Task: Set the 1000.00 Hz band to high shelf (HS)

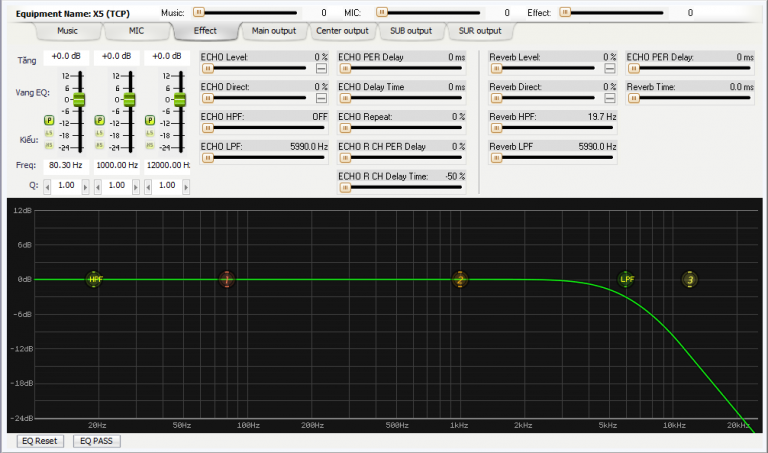Action: click(x=99, y=145)
